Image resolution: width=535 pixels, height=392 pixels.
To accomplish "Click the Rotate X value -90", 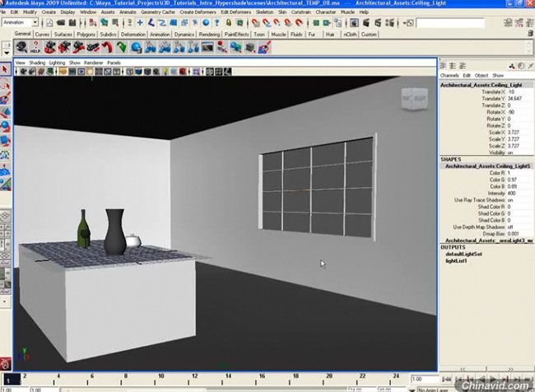I will 519,112.
